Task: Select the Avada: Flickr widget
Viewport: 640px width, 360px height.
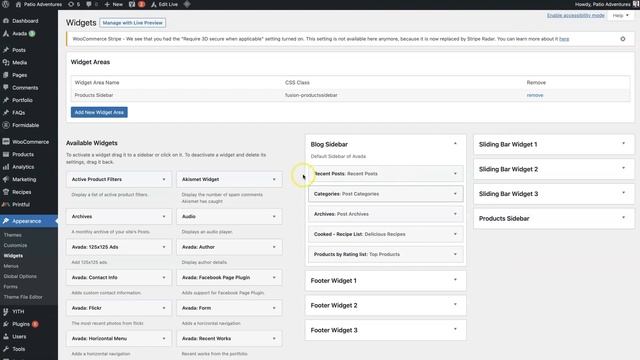Action: 119,308
